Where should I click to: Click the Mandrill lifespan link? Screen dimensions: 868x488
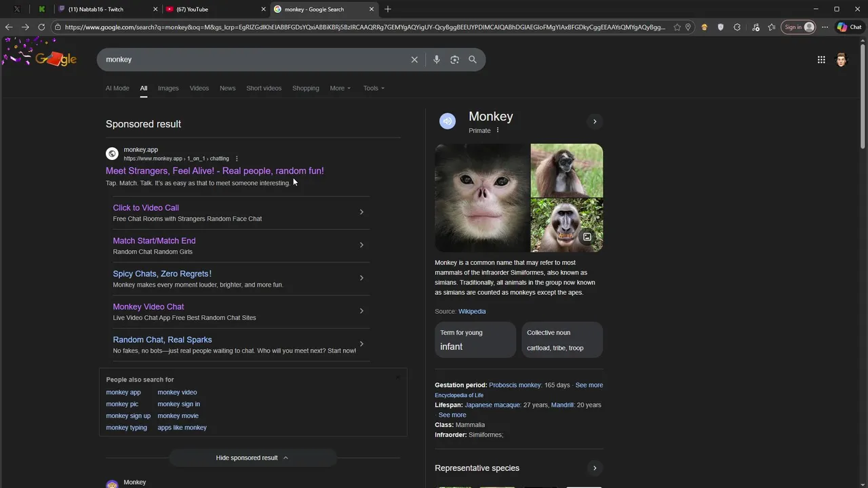562,405
